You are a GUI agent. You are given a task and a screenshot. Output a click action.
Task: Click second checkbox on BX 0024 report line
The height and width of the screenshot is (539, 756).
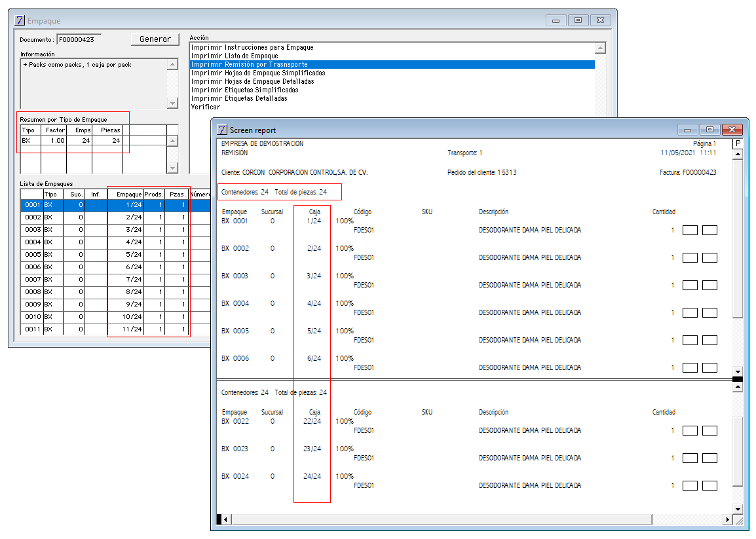point(709,485)
